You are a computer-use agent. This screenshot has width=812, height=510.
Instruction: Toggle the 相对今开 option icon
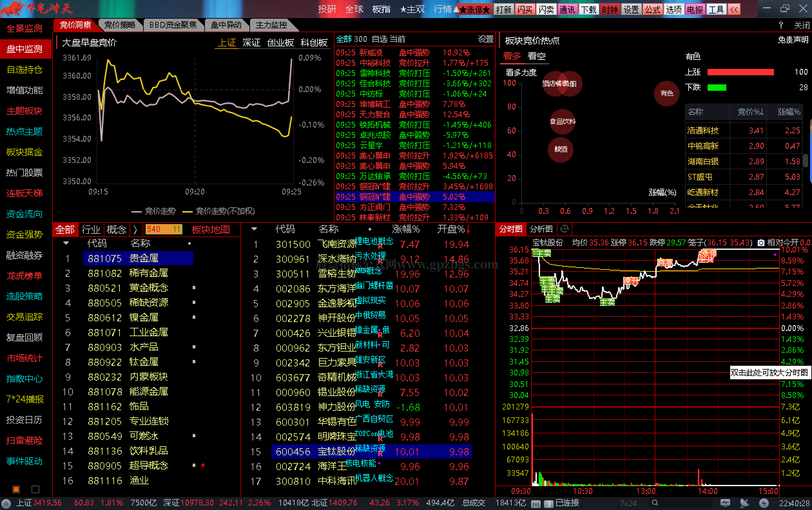point(761,242)
